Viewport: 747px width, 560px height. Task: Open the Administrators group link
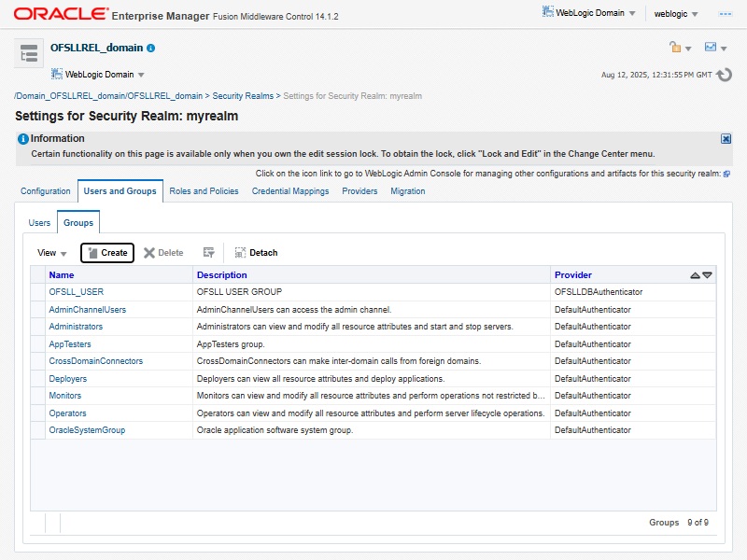coord(76,327)
